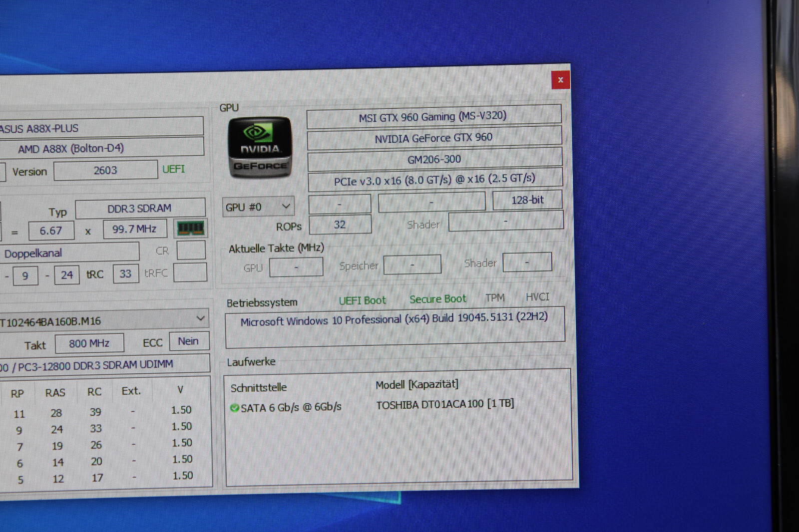Image resolution: width=799 pixels, height=532 pixels.
Task: Open the GPU #0 selector dropdown
Action: [x=258, y=207]
